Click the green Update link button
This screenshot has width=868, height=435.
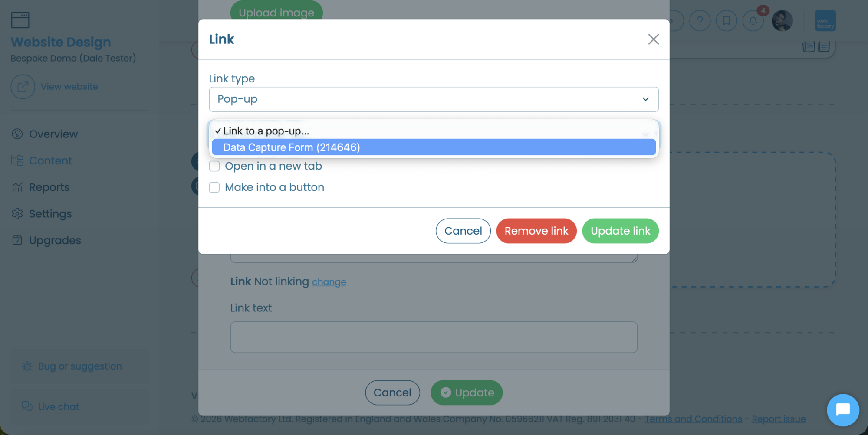[620, 231]
